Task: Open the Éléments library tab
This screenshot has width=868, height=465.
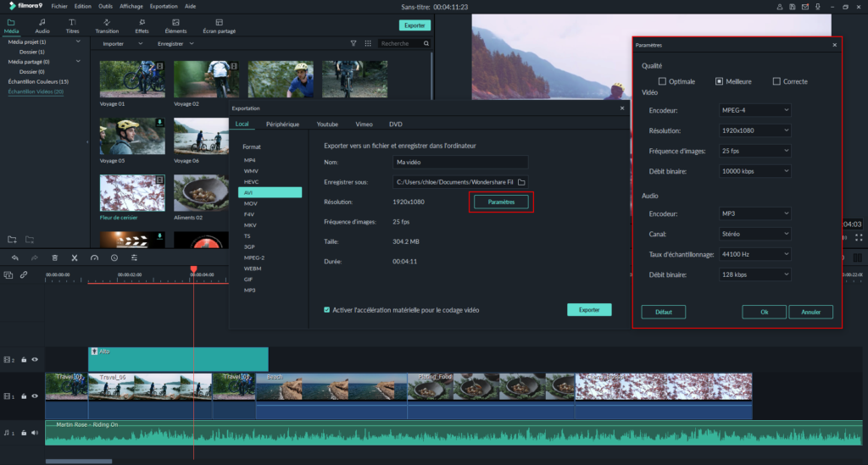Action: pos(175,26)
